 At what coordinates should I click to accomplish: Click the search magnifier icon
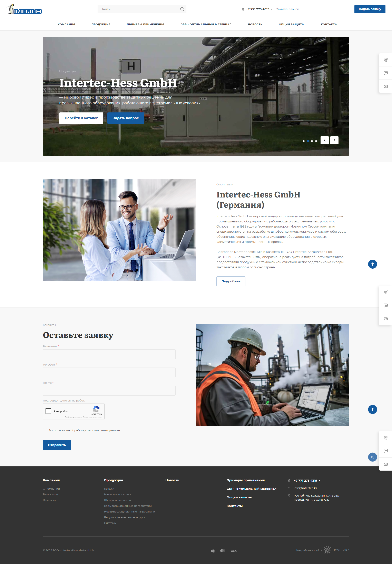click(x=182, y=9)
